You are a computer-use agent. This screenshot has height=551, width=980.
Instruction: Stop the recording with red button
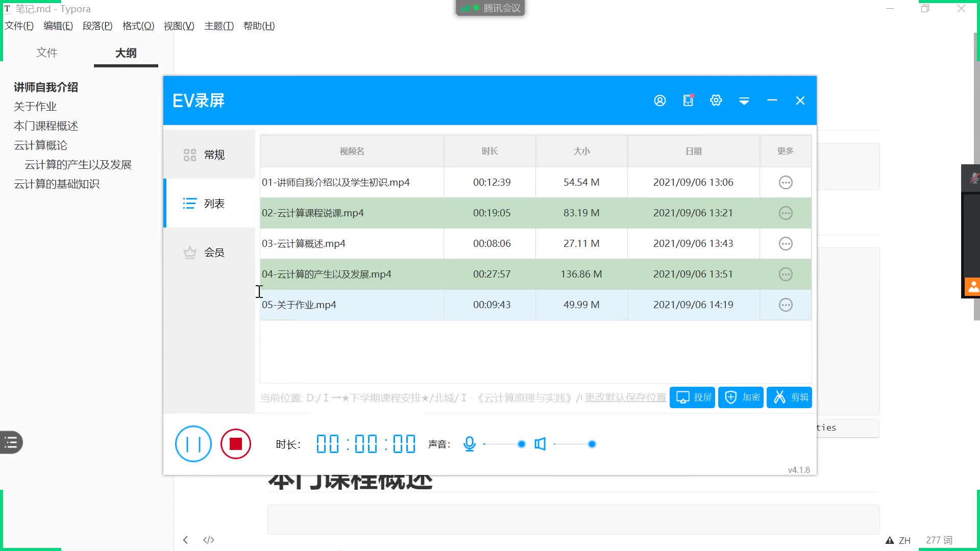(x=236, y=444)
